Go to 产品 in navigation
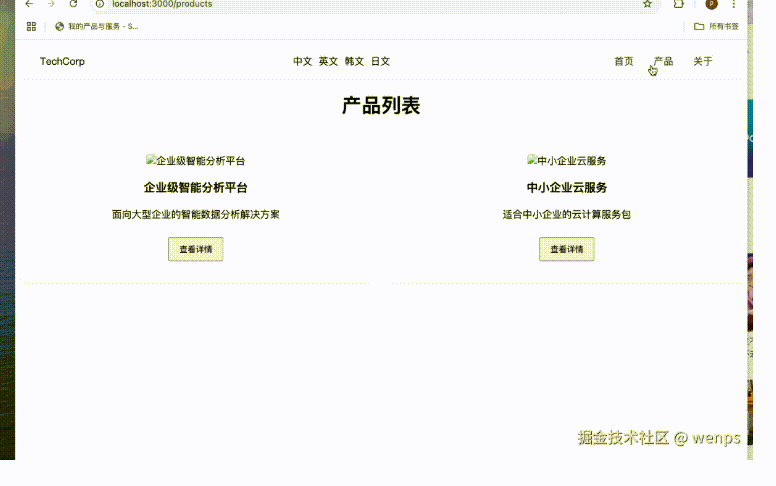This screenshot has width=776, height=486. [663, 61]
